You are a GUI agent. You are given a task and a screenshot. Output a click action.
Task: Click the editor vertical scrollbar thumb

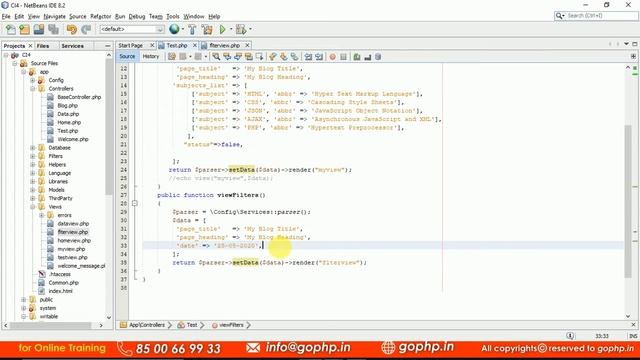[628, 202]
